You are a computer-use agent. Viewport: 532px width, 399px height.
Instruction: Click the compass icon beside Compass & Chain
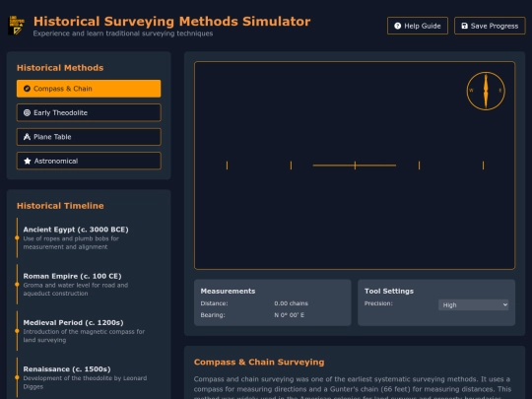[x=27, y=89]
